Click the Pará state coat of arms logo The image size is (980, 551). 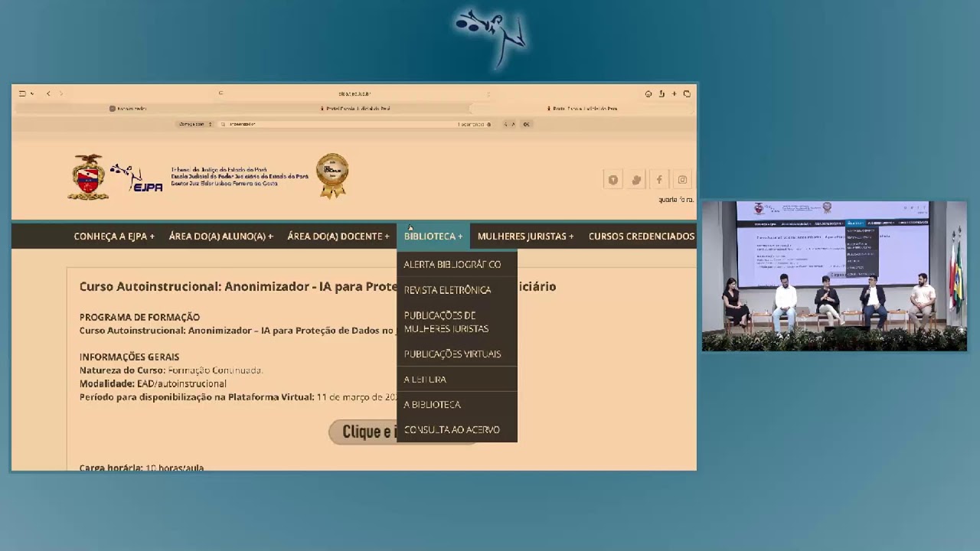point(87,177)
